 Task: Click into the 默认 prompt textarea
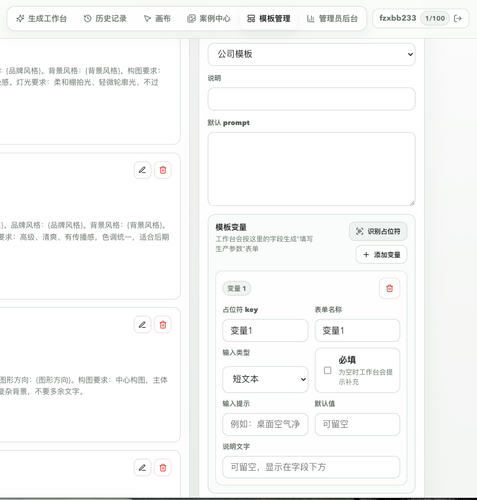[311, 169]
